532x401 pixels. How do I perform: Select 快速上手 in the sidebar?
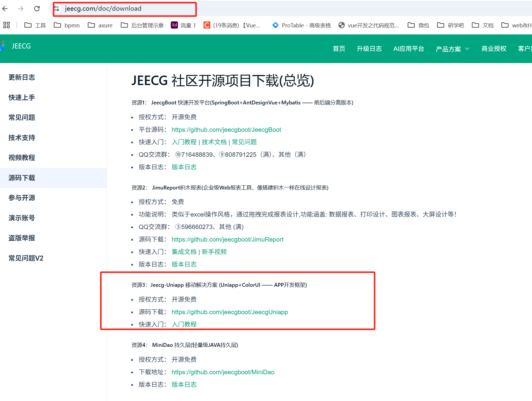pyautogui.click(x=22, y=97)
